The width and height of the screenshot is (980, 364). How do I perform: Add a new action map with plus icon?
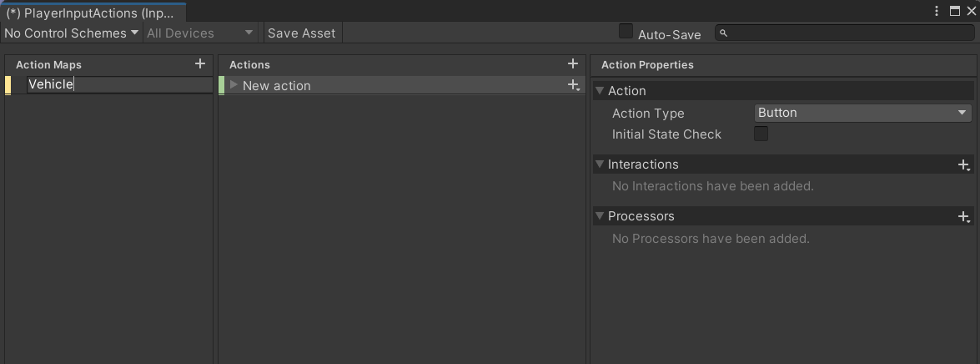click(x=199, y=63)
